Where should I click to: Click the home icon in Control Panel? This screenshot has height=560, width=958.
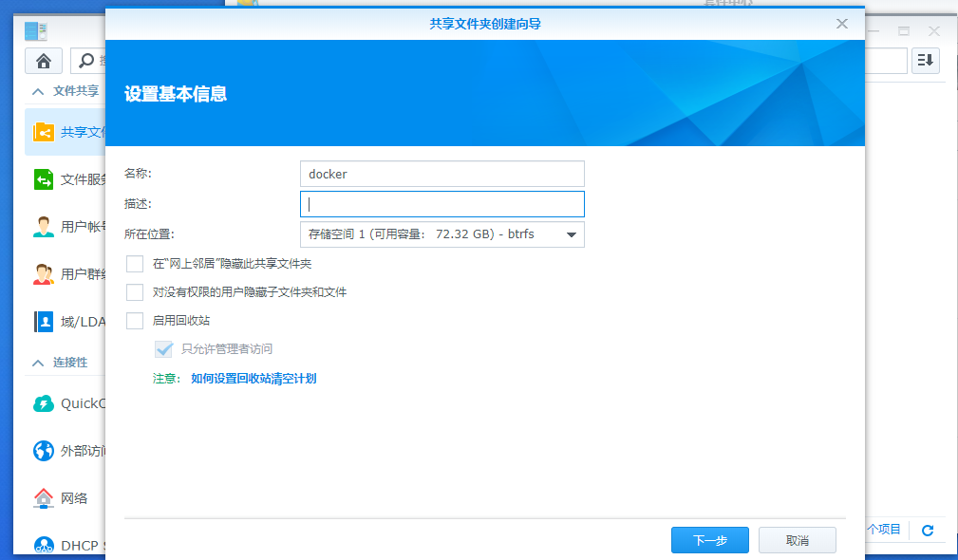(x=46, y=60)
